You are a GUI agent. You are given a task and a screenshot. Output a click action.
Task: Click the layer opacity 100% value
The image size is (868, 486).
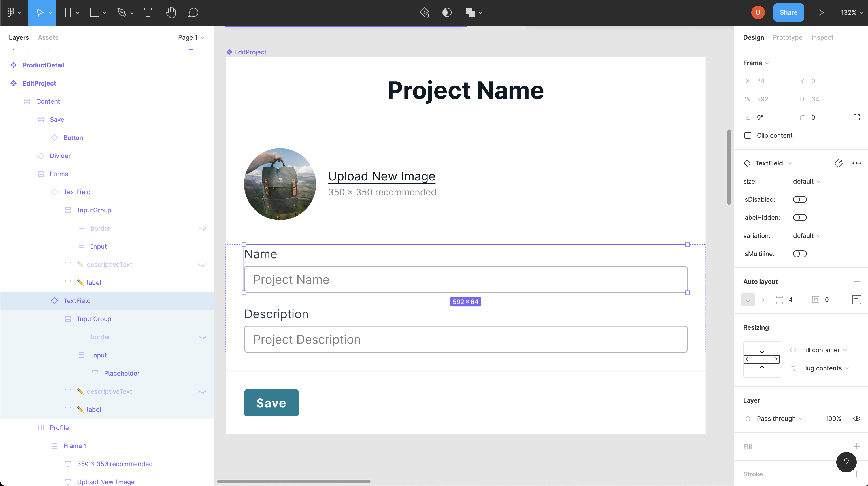pyautogui.click(x=833, y=418)
